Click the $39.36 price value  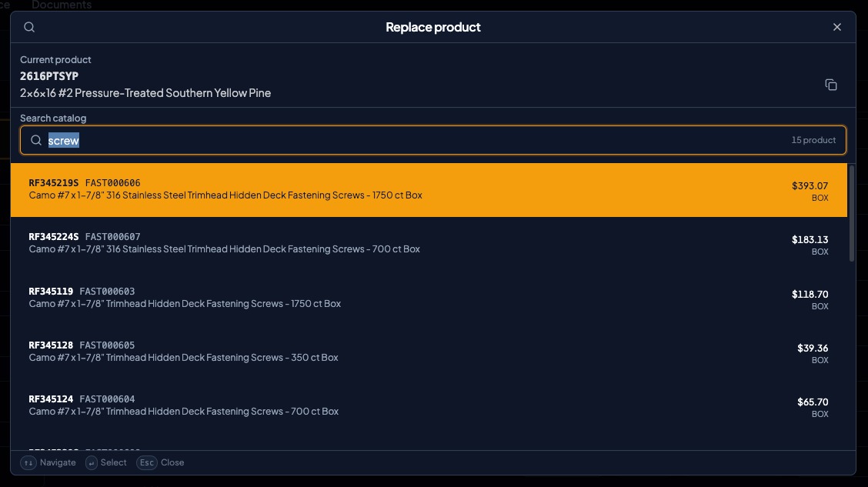pyautogui.click(x=813, y=348)
